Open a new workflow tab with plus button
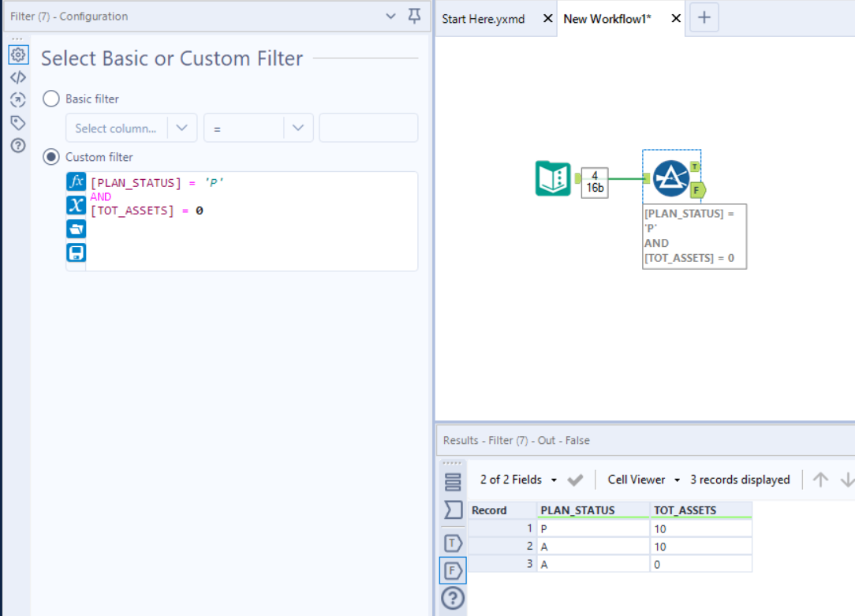Screen dimensions: 855x616 tap(704, 18)
